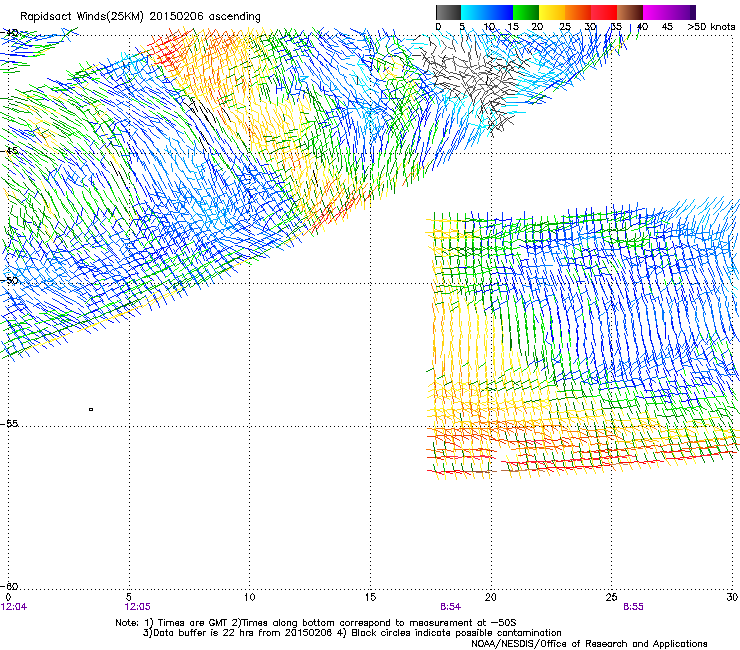Click the title 'Rapidscat Winds(25KM) 20150206 ascending'
740x650 pixels.
pos(140,17)
